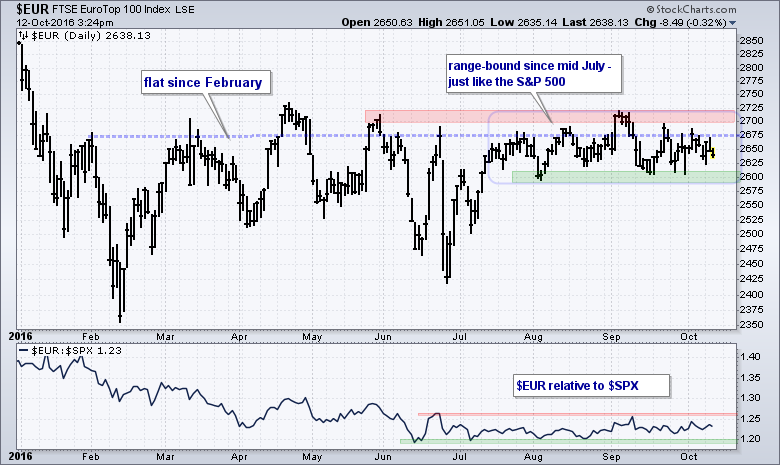Click the 2550 price axis label
This screenshot has width=780, height=465.
(x=751, y=205)
